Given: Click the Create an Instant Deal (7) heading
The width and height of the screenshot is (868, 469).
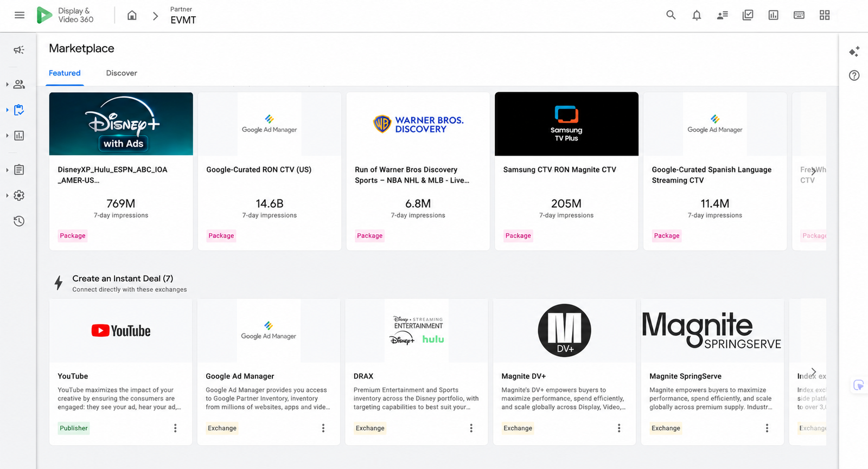Looking at the screenshot, I should click(x=123, y=279).
